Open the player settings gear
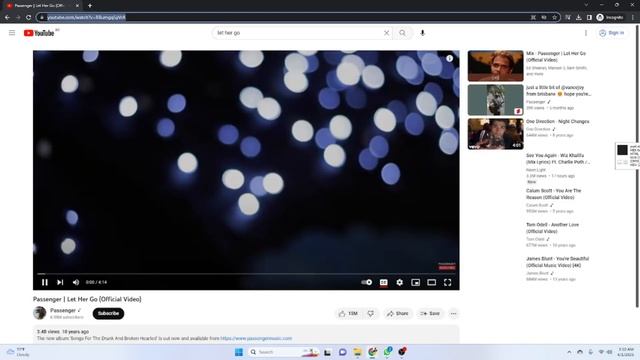The height and width of the screenshot is (360, 640). click(400, 282)
